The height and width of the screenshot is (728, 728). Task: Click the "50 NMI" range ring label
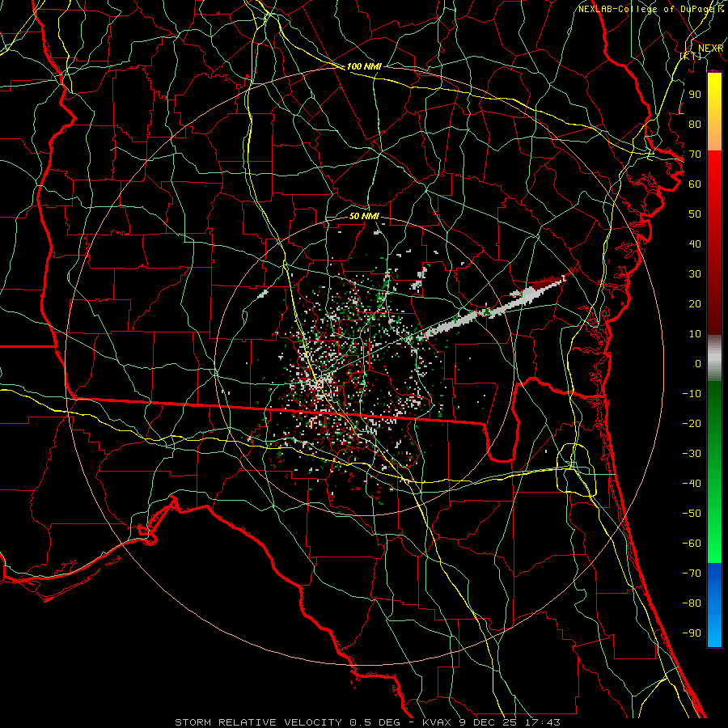coord(364,216)
